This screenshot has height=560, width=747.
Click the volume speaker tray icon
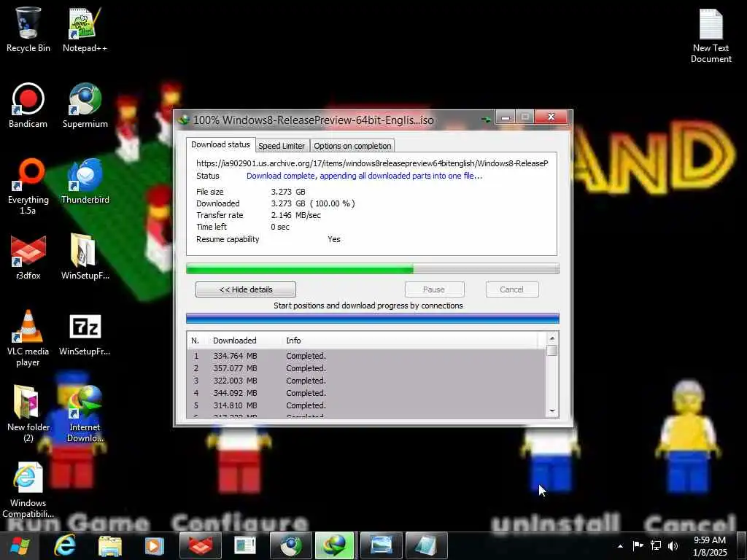[x=673, y=545]
